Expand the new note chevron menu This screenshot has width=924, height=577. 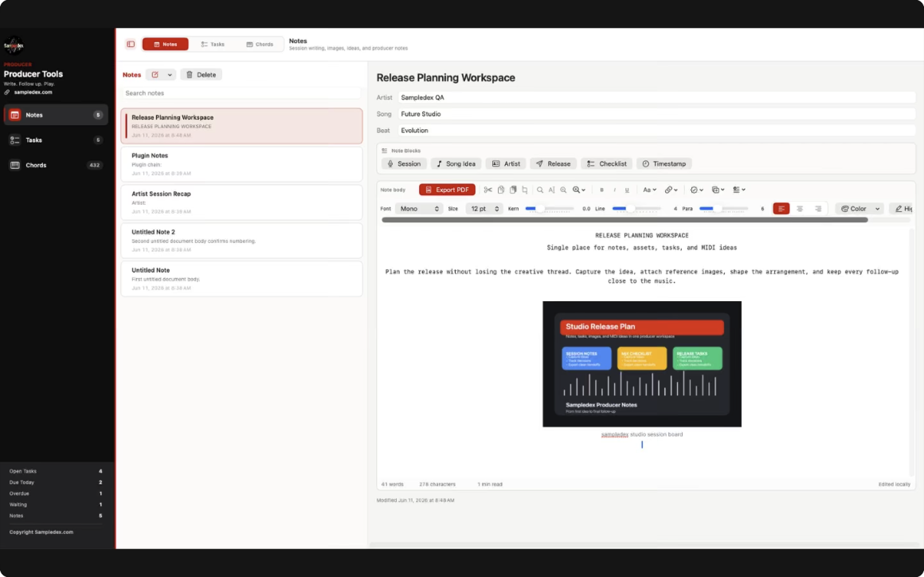pyautogui.click(x=170, y=75)
